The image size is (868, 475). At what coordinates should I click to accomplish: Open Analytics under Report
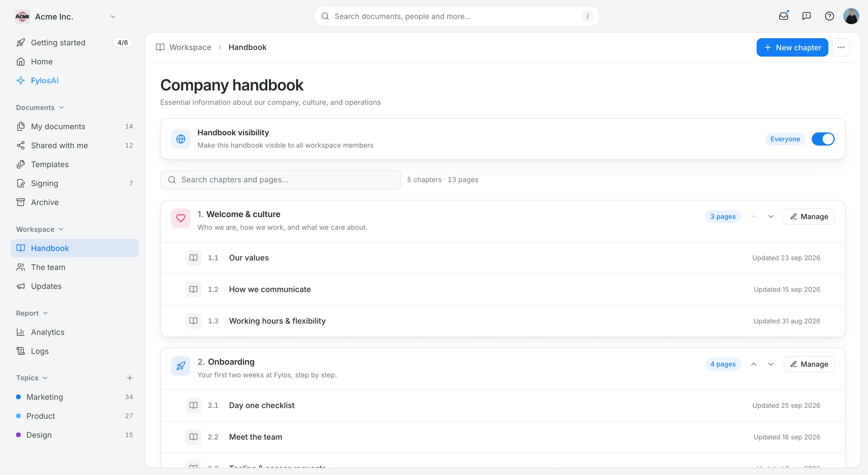[74, 332]
